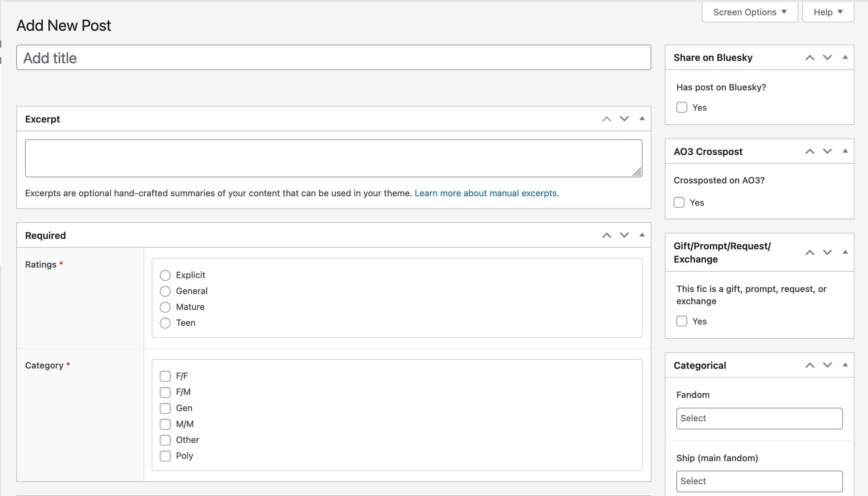This screenshot has height=496, width=868.
Task: Click into the Add title field
Action: (333, 57)
